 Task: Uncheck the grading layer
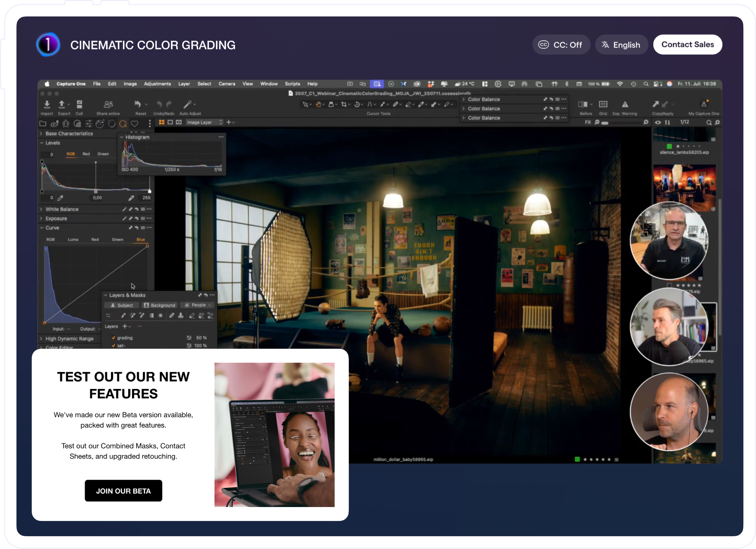(x=114, y=338)
